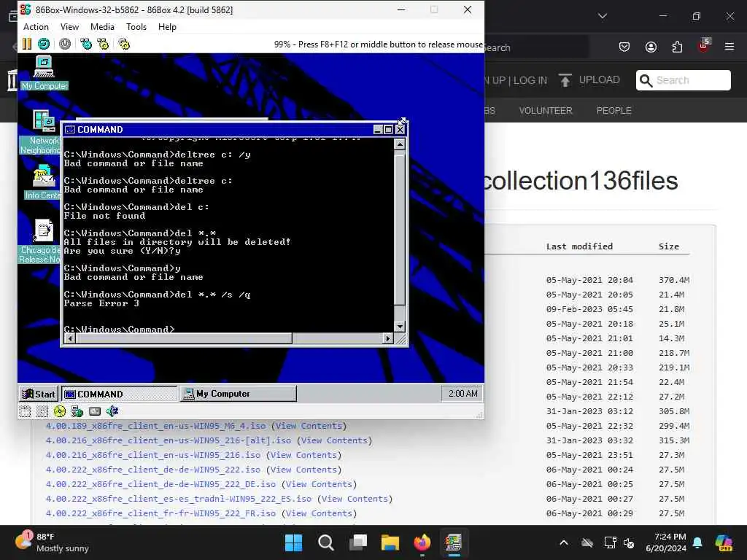747x560 pixels.
Task: Open 86Box settings gear icon
Action: (124, 44)
